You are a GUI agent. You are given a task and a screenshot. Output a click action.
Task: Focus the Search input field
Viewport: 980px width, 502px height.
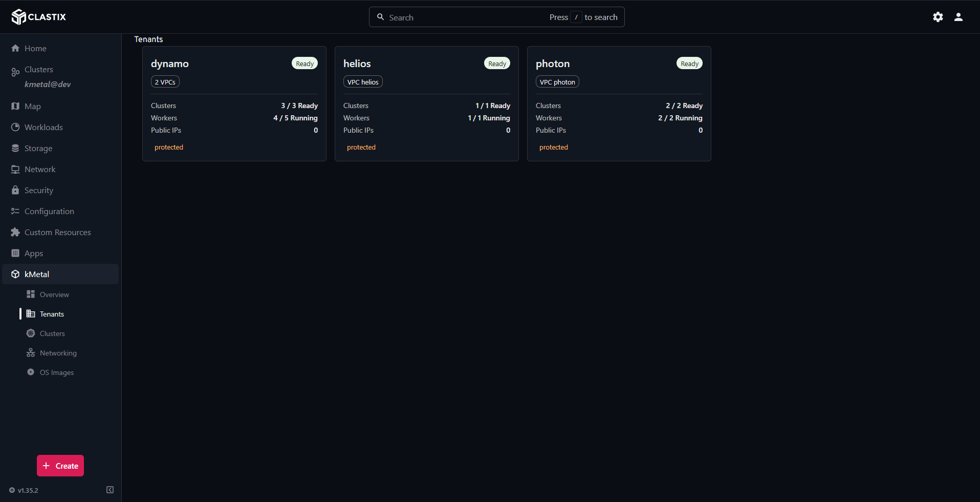(x=496, y=17)
